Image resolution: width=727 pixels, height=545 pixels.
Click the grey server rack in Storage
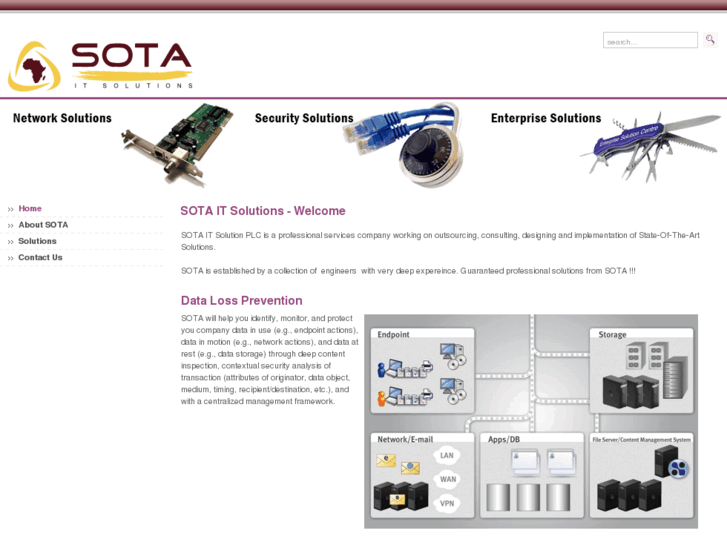(x=675, y=378)
